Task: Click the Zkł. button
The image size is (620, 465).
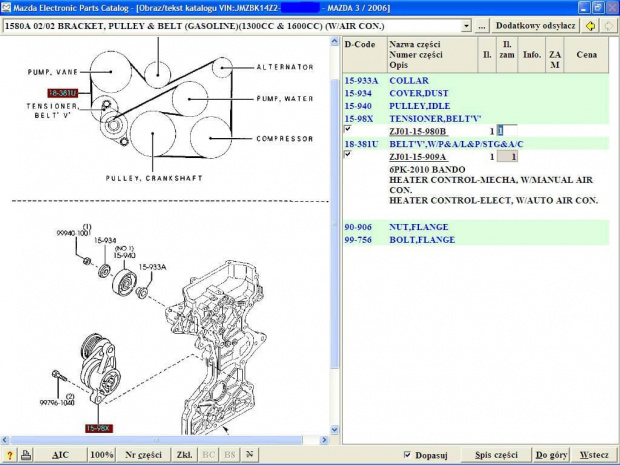Action: 184,455
